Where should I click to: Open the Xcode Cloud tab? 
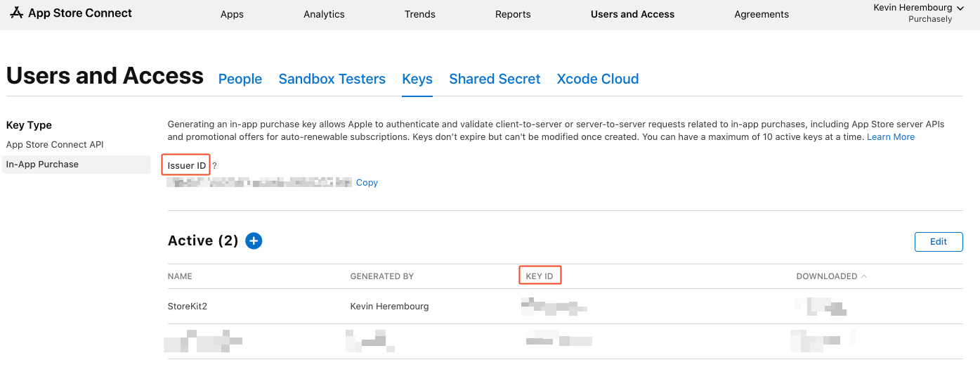tap(598, 79)
